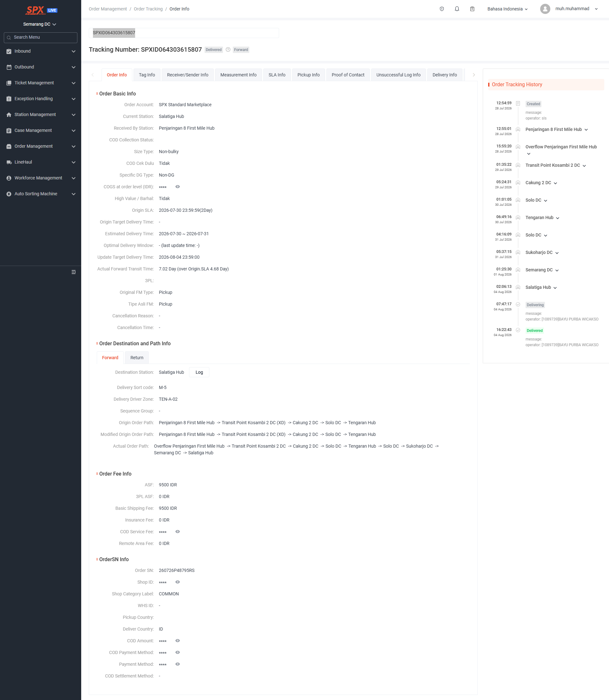609x700 pixels.
Task: Open the Delivery Info tab
Action: [x=444, y=75]
